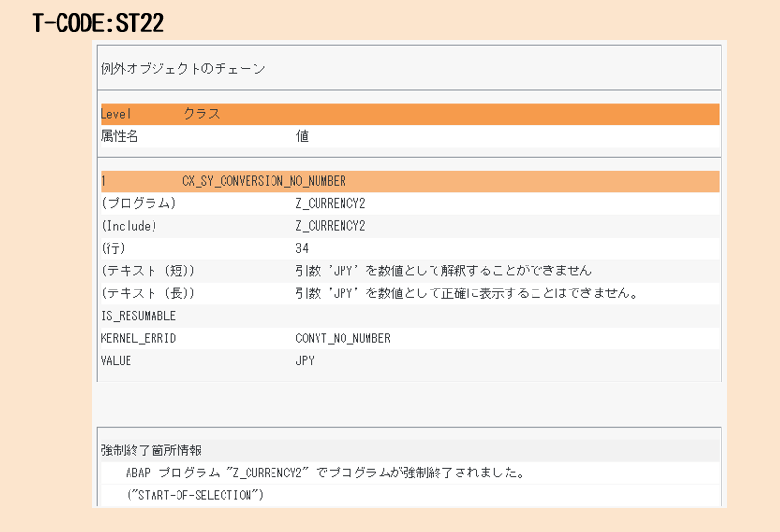
Task: Click the IS_RESUMABLE attribute row
Action: click(138, 315)
